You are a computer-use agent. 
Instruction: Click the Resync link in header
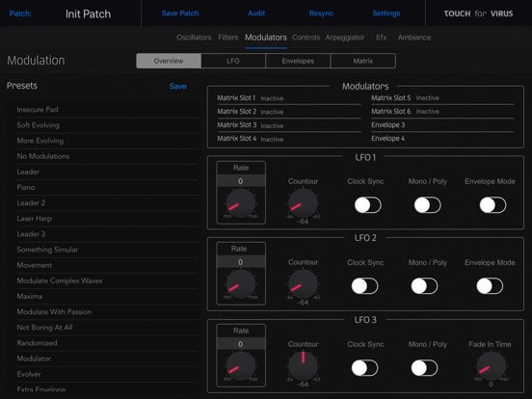click(x=321, y=13)
